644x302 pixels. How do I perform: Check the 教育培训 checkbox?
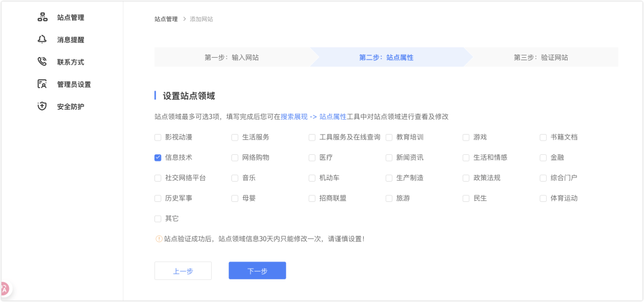tap(389, 138)
